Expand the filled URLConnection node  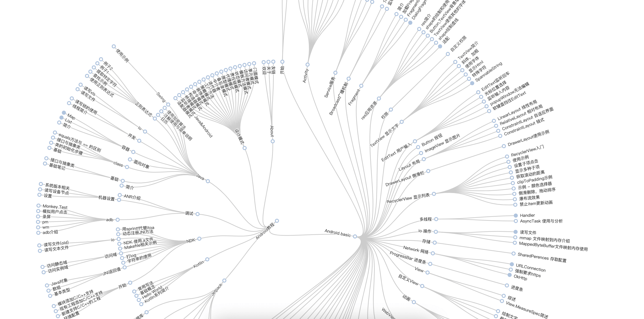[x=512, y=264]
